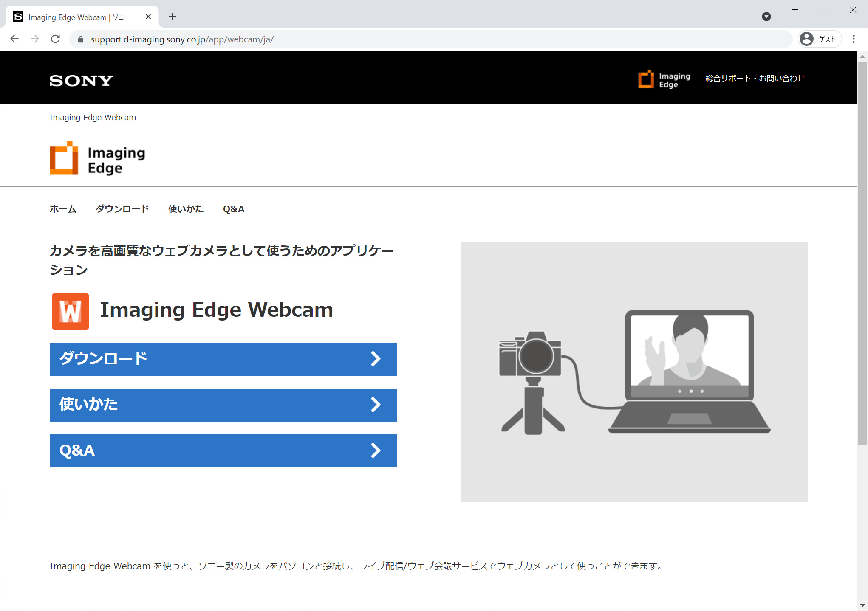Select ダウンロード in navigation menu
The image size is (868, 611).
pos(122,209)
